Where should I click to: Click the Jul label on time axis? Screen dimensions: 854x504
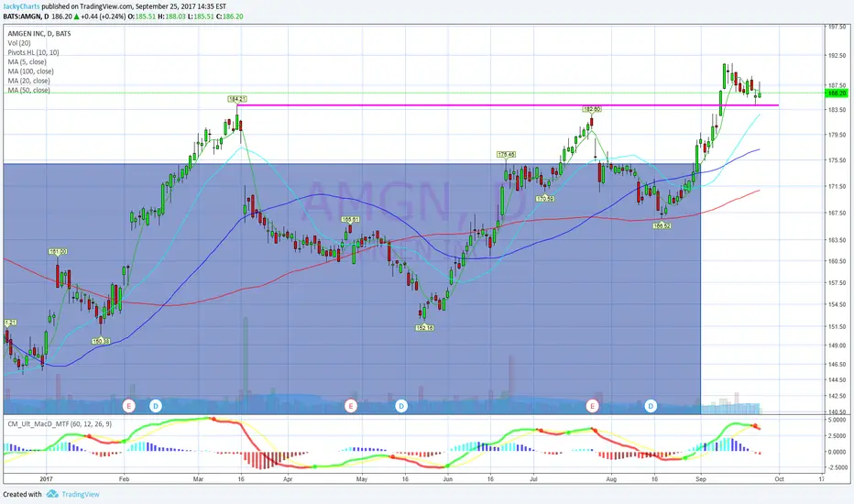click(x=533, y=479)
